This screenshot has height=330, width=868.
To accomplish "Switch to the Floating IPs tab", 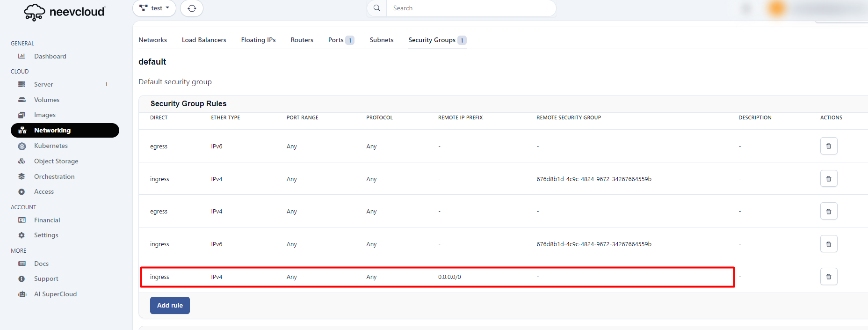I will click(258, 40).
